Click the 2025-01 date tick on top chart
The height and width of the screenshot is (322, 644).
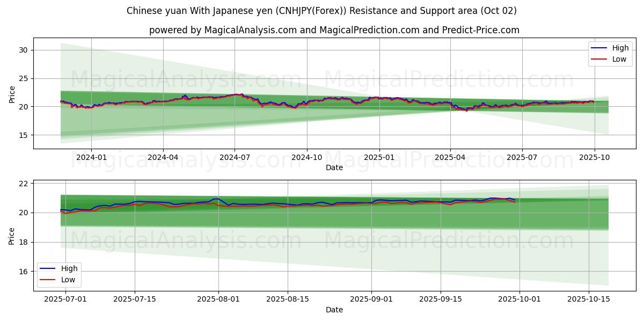[379, 158]
